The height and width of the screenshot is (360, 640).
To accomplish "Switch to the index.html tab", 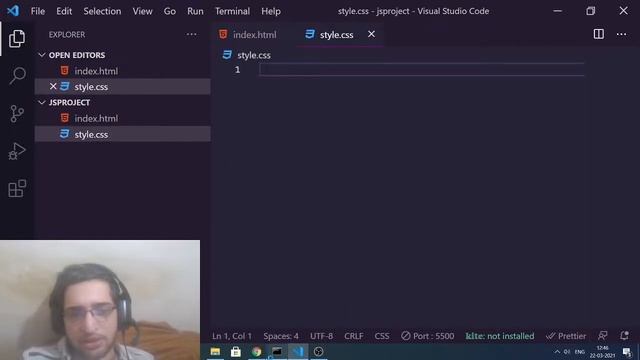I will coord(254,35).
